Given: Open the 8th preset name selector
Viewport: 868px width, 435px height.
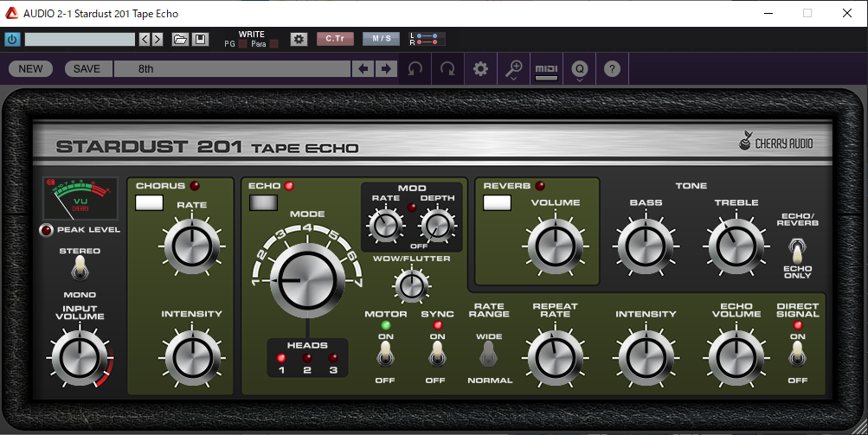Looking at the screenshot, I should click(x=233, y=68).
